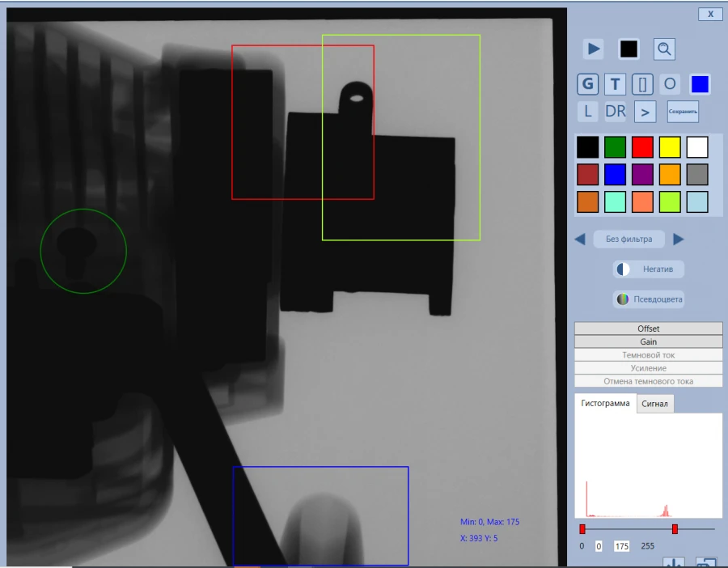Enable the Псевдоцвета toggle
728x568 pixels.
tap(649, 299)
